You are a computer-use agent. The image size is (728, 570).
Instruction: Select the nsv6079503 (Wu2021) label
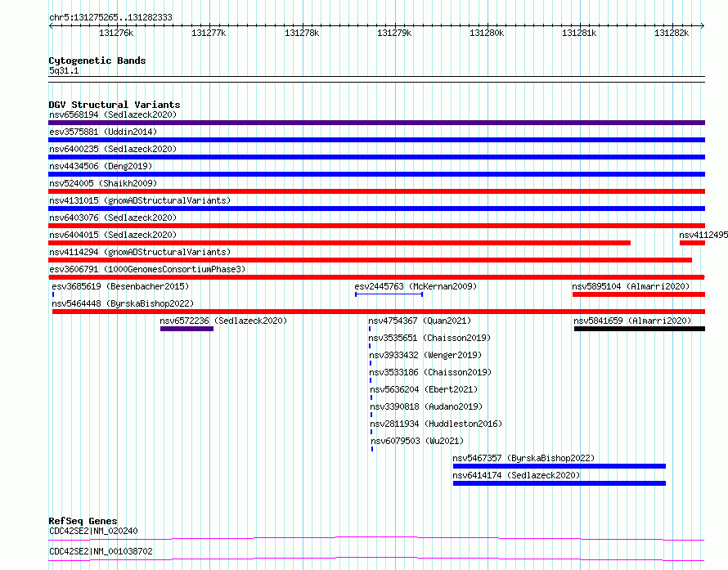[417, 441]
